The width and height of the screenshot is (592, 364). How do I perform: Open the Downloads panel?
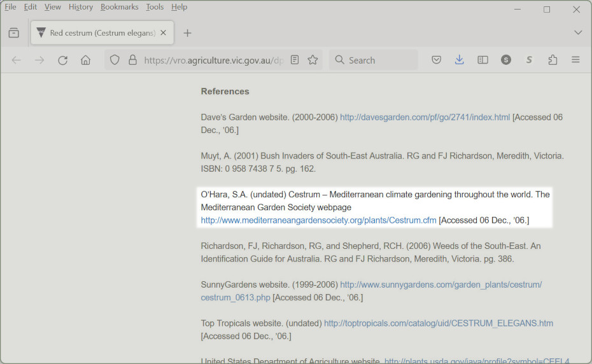coord(460,60)
